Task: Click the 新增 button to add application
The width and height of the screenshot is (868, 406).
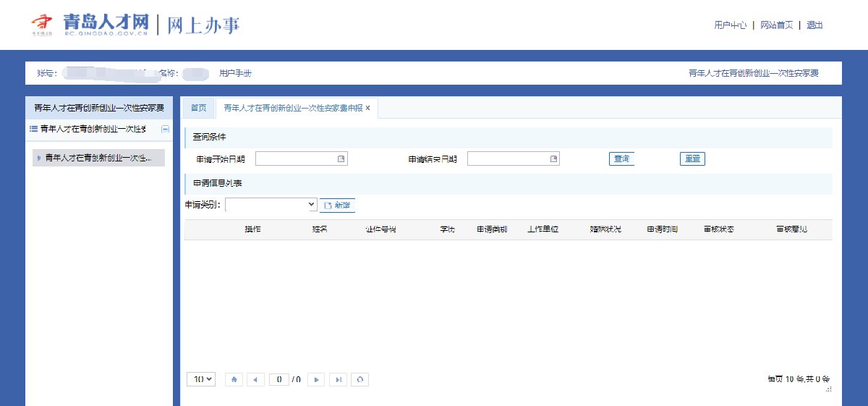Action: pos(337,206)
